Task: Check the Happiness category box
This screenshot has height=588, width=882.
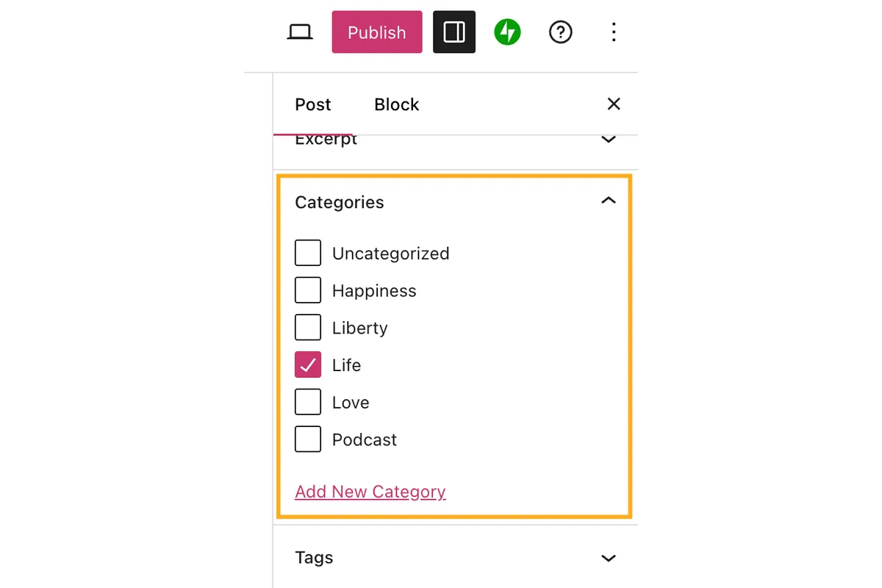Action: [x=308, y=290]
